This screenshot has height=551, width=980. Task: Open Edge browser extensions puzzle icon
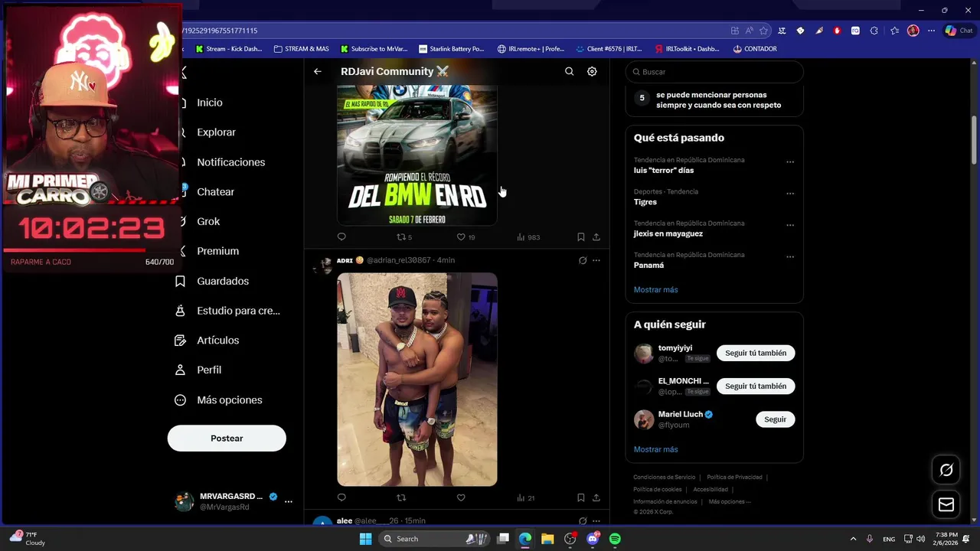coord(874,31)
